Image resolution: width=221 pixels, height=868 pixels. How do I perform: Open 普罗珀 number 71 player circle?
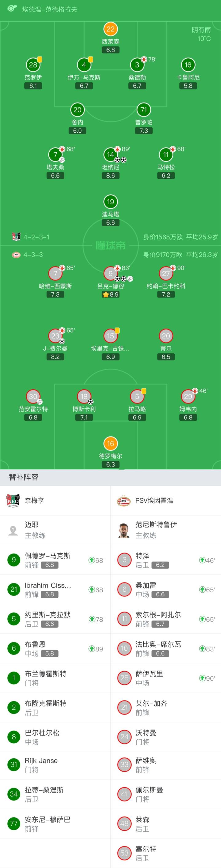[144, 110]
